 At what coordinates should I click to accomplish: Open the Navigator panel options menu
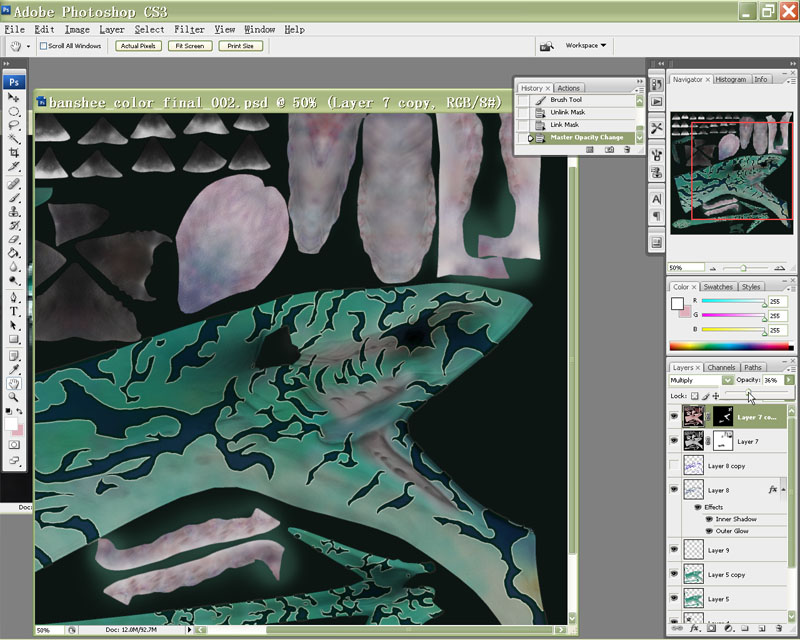coord(790,81)
